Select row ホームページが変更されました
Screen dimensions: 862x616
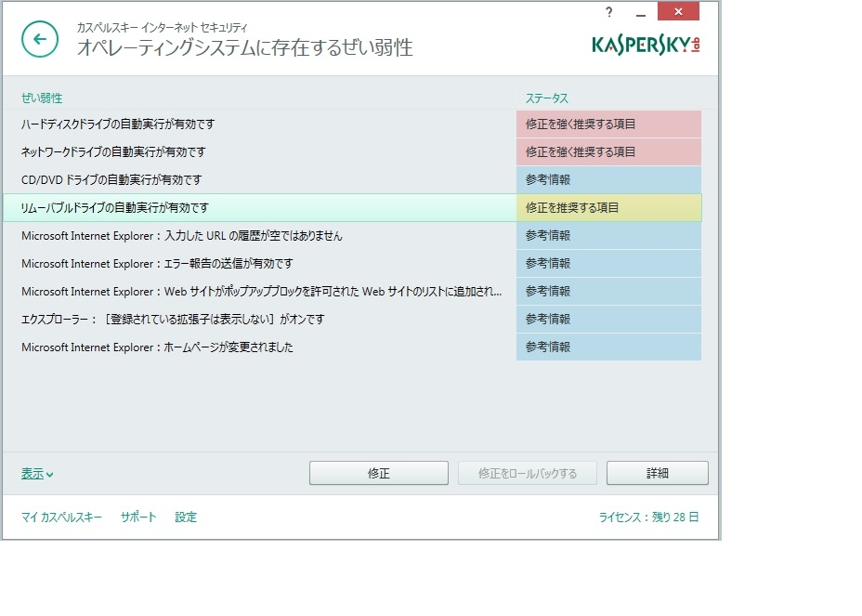point(352,347)
